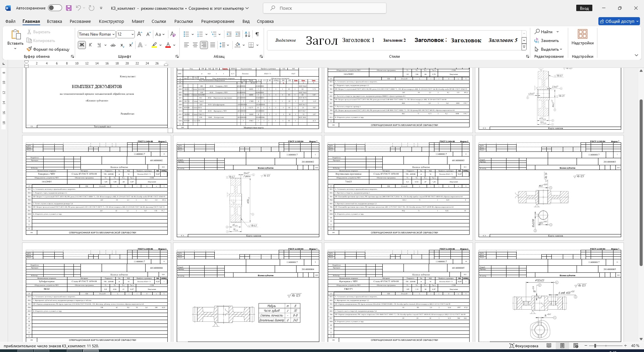Sort text alphabetically icon
The image size is (644, 352).
coord(248,34)
